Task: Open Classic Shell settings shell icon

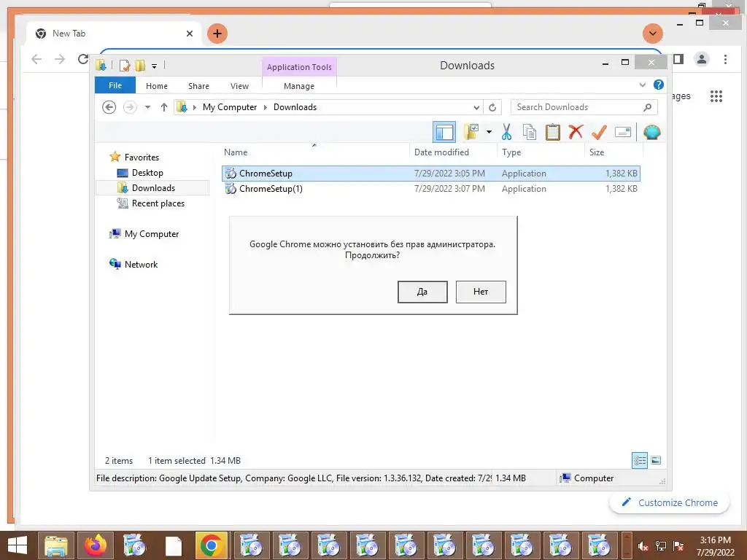Action: point(651,132)
